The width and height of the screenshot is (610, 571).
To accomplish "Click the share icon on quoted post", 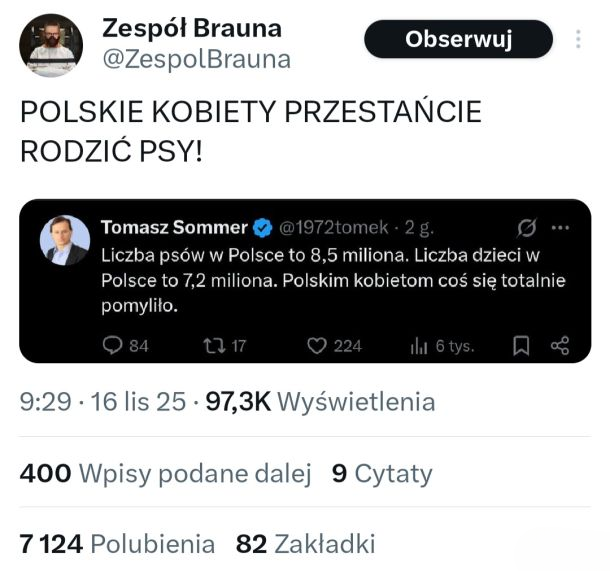I will point(560,346).
